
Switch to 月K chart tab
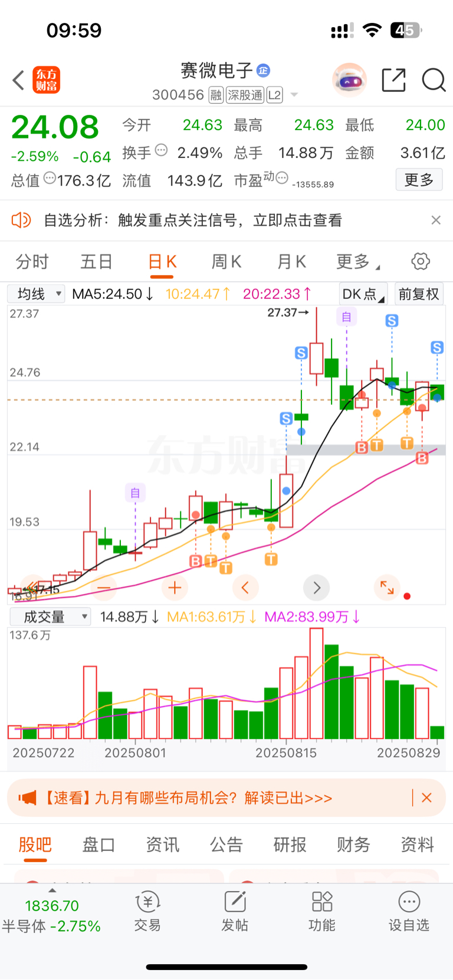(x=291, y=262)
